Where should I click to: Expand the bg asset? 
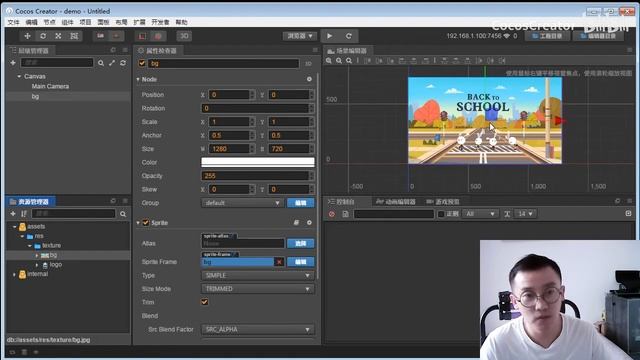37,255
